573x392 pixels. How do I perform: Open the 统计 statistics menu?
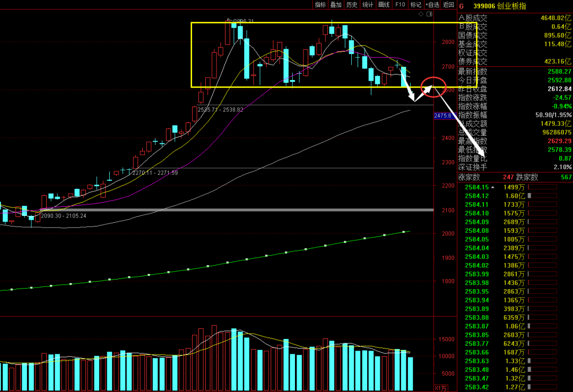[x=368, y=5]
